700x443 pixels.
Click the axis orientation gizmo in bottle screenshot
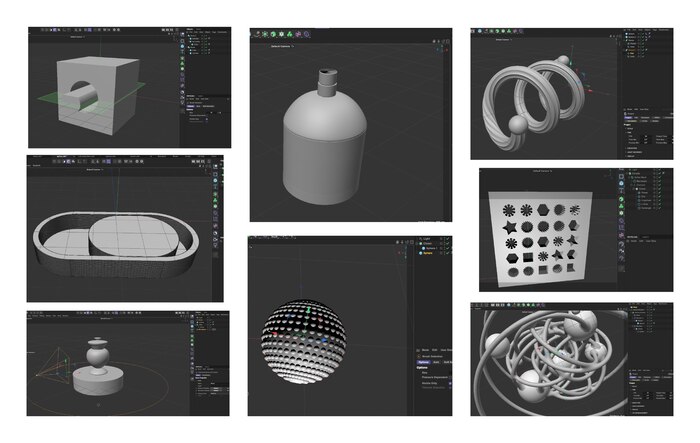pos(442,49)
